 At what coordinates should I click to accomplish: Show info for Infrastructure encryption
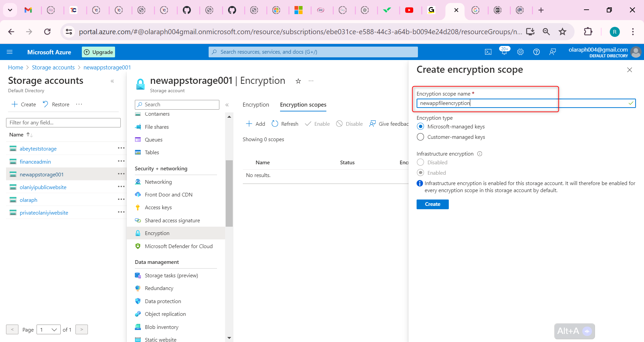point(480,154)
